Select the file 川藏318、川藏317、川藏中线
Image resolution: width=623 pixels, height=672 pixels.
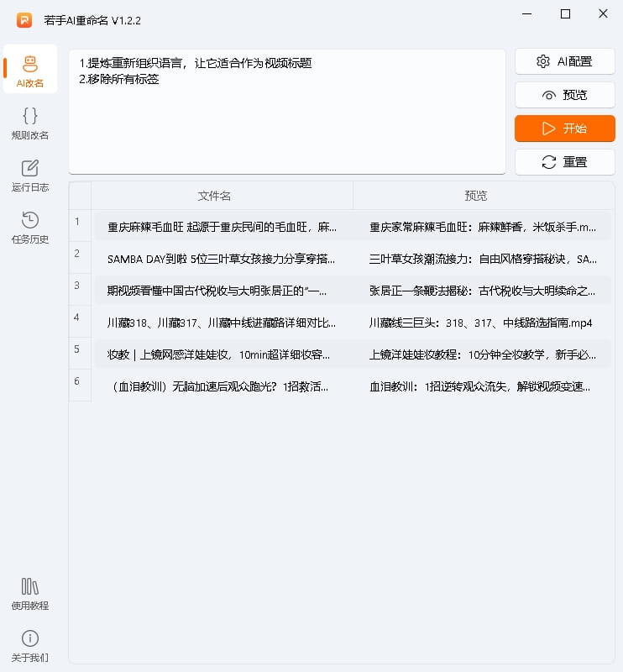pyautogui.click(x=222, y=323)
